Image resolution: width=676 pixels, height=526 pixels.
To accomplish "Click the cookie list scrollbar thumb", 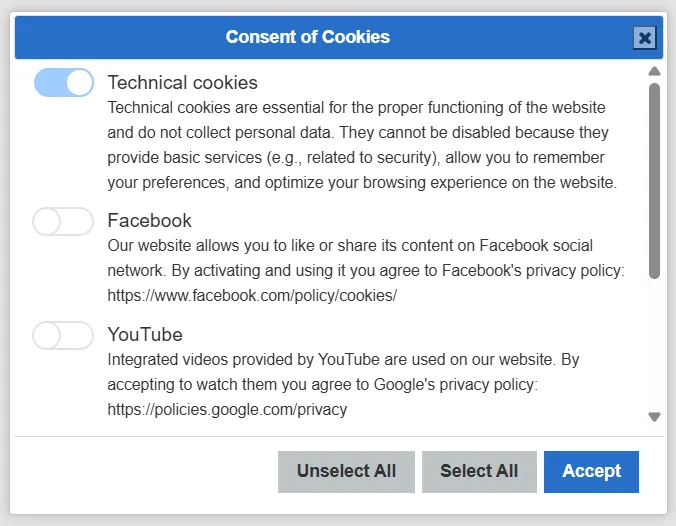I will tap(654, 180).
